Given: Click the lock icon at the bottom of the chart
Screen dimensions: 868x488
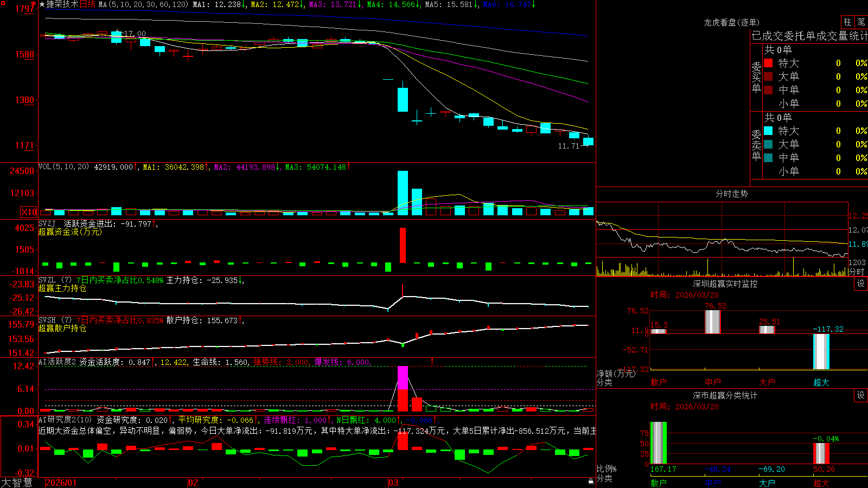Looking at the screenshot, I should [x=591, y=481].
